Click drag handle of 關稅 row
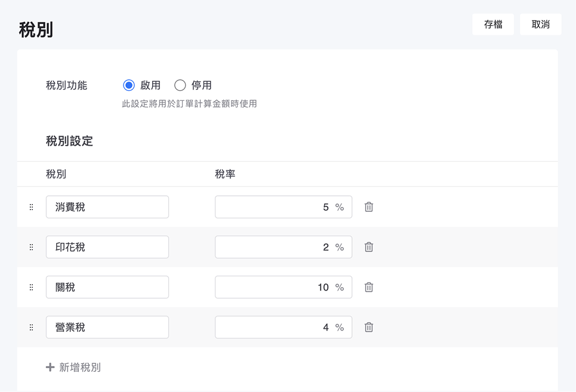 pos(31,287)
